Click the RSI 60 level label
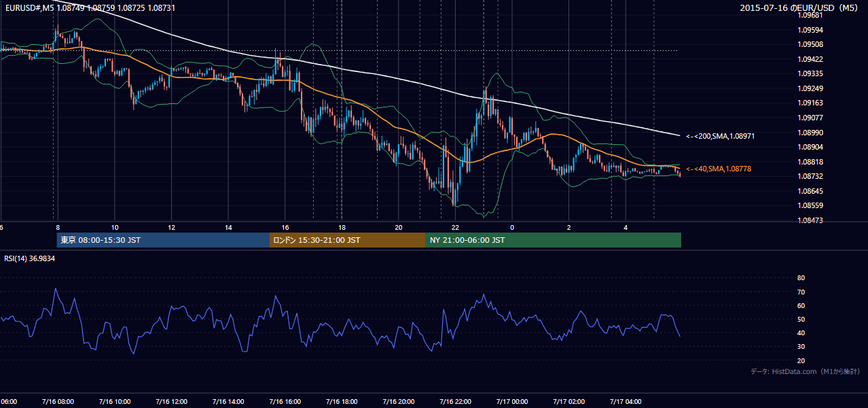Viewport: 868px width, 408px height. tap(801, 305)
